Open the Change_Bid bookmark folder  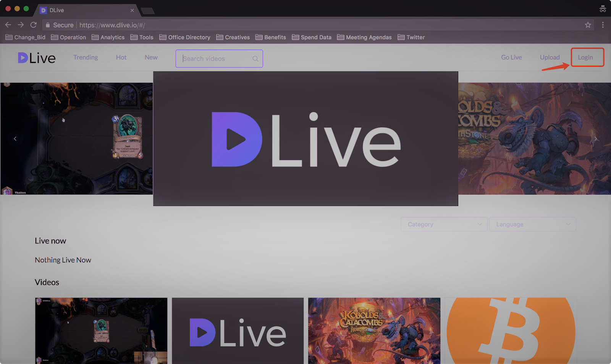click(26, 37)
